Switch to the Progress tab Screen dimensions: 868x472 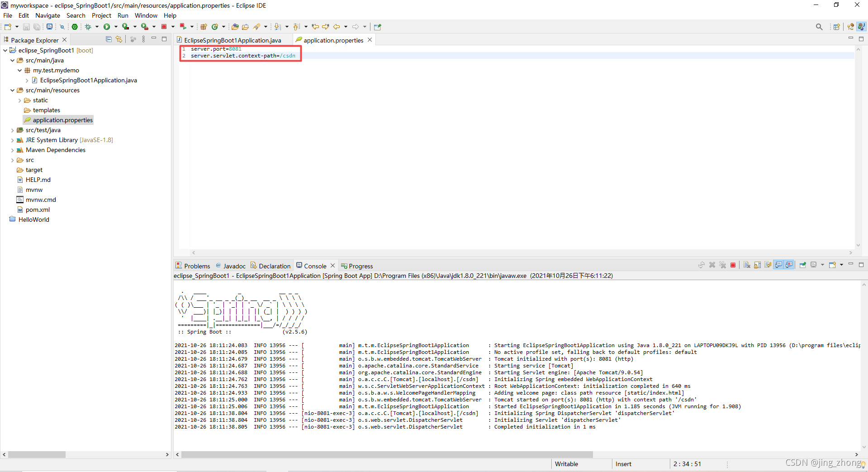click(x=357, y=266)
